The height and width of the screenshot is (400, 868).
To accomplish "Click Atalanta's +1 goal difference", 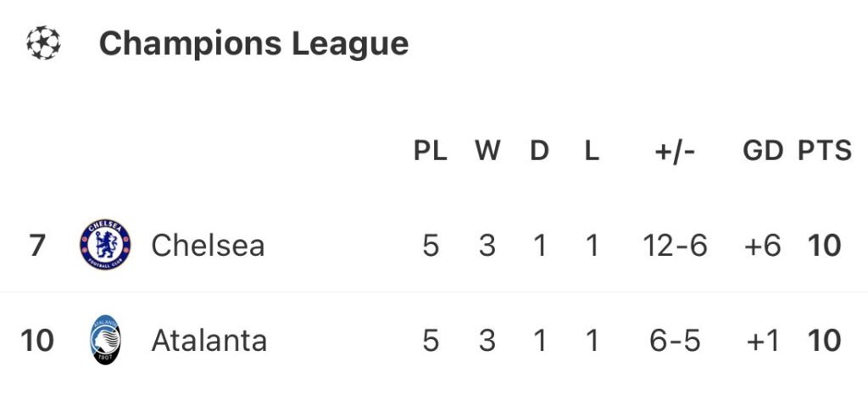I will click(762, 341).
